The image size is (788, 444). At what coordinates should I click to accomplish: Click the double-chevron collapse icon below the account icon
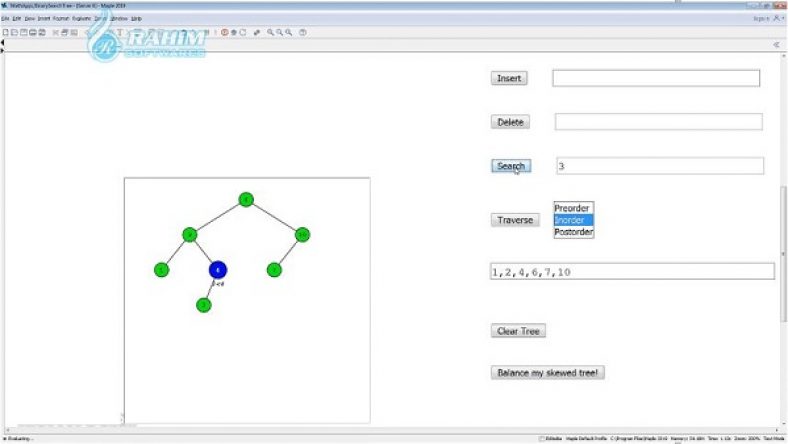point(776,45)
